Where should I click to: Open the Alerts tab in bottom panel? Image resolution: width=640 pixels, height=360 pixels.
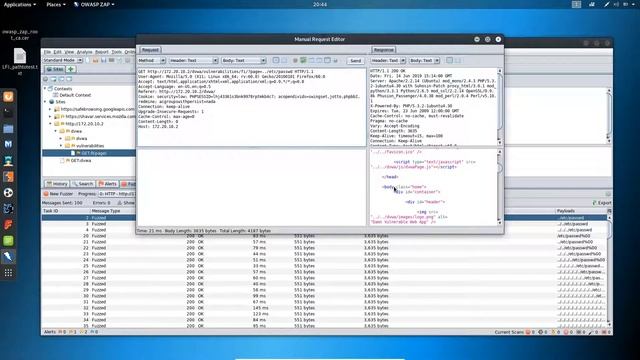click(108, 184)
